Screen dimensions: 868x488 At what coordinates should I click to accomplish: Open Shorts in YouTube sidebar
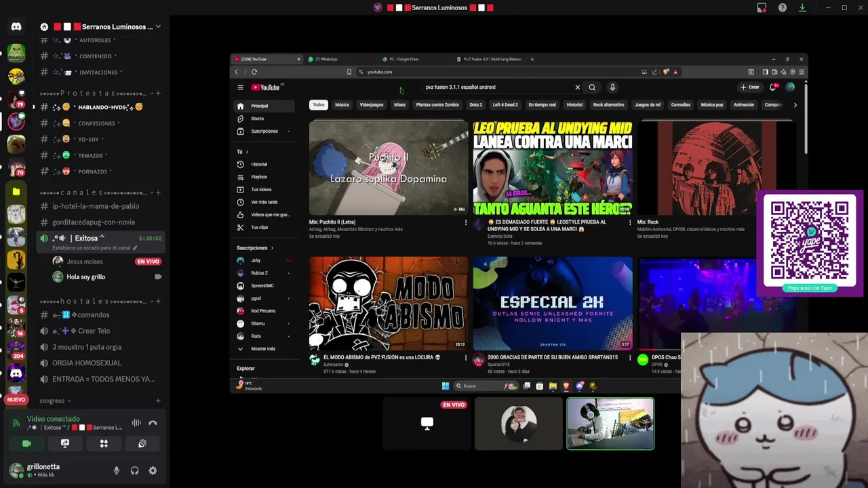(x=264, y=119)
